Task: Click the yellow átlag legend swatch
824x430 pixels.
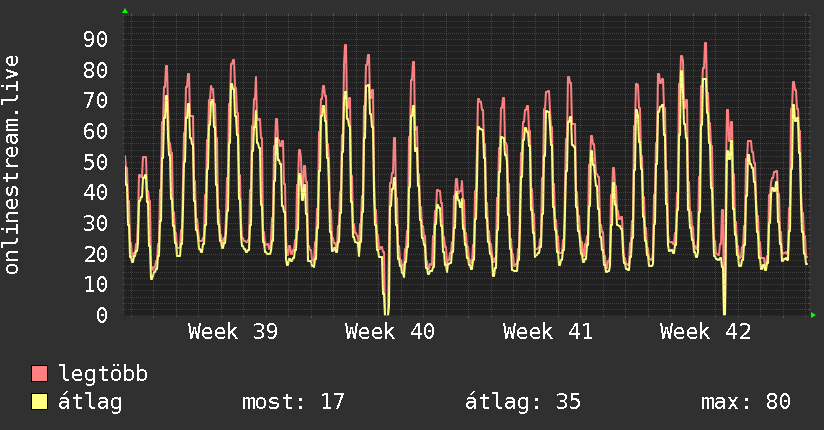Action: (39, 402)
